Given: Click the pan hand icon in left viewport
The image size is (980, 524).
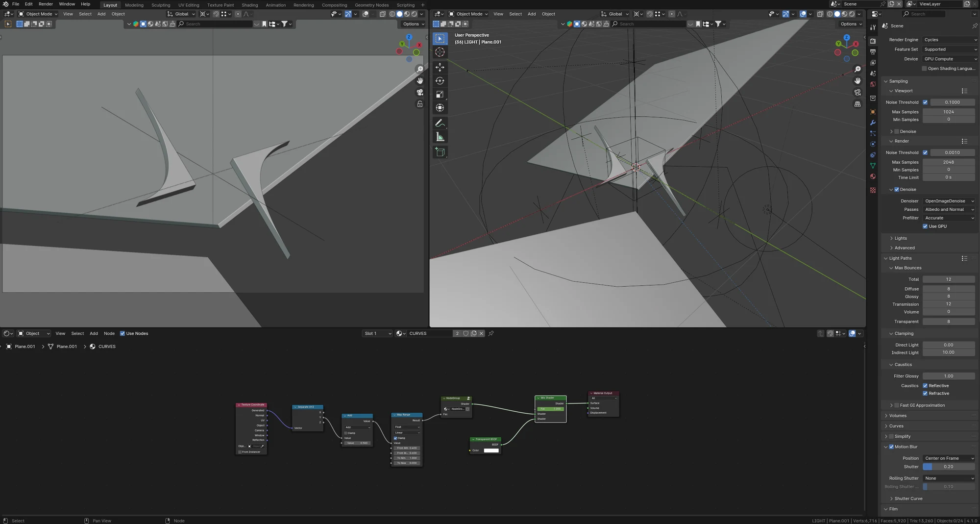Looking at the screenshot, I should point(420,80).
